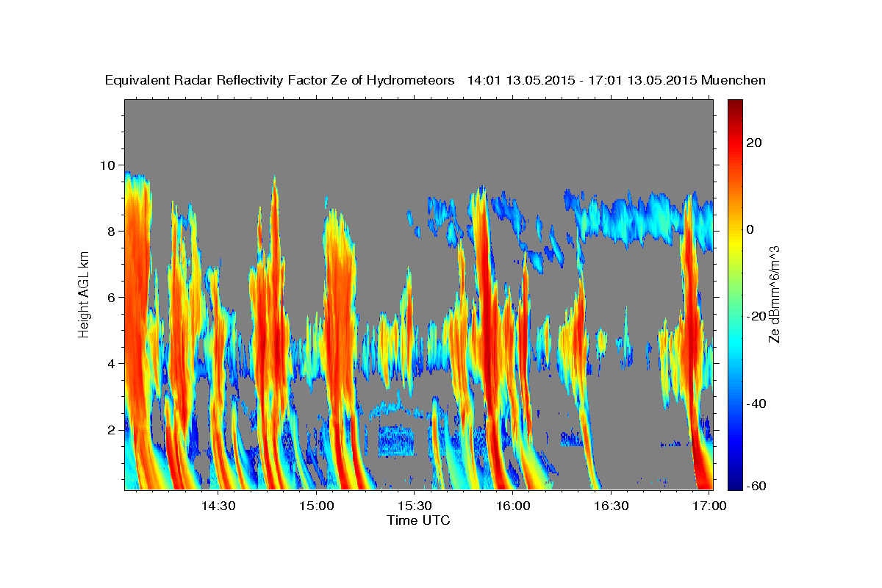Click the 16:00 time tick label
The width and height of the screenshot is (882, 588).
[513, 506]
